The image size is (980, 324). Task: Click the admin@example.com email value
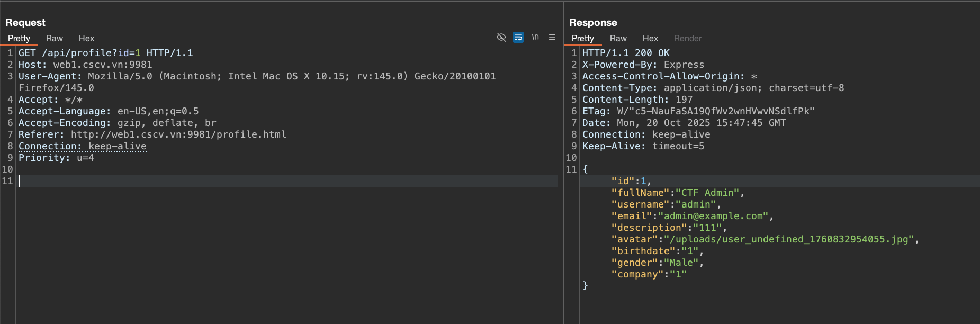pyautogui.click(x=713, y=216)
